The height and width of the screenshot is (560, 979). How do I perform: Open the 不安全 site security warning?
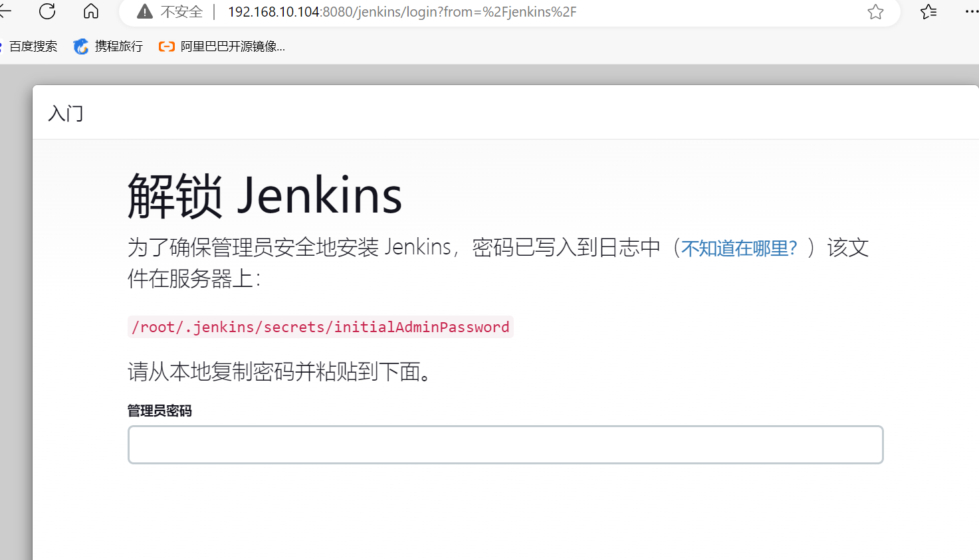click(169, 12)
